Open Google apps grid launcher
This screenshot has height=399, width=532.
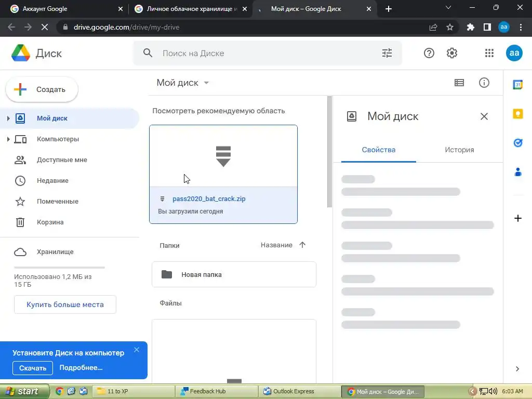489,54
